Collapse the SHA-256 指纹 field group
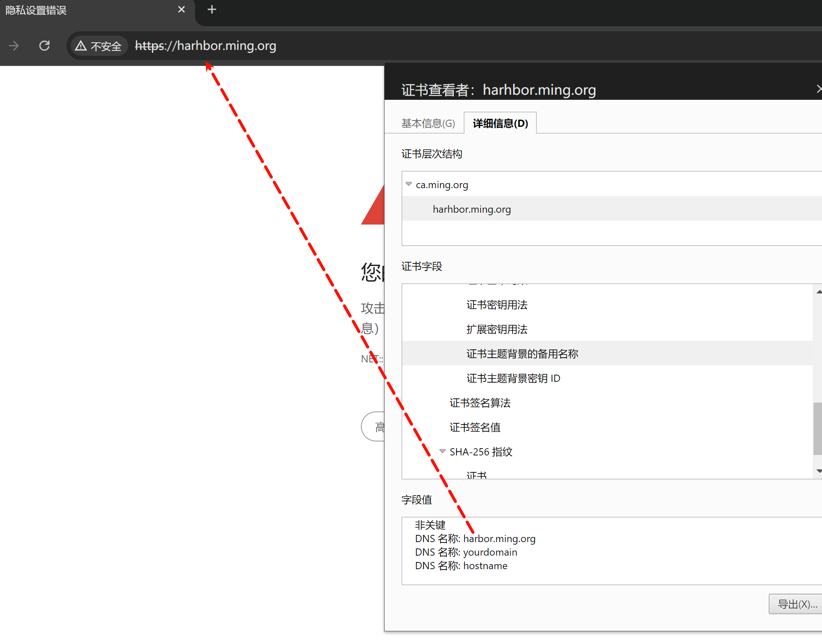 pos(443,451)
